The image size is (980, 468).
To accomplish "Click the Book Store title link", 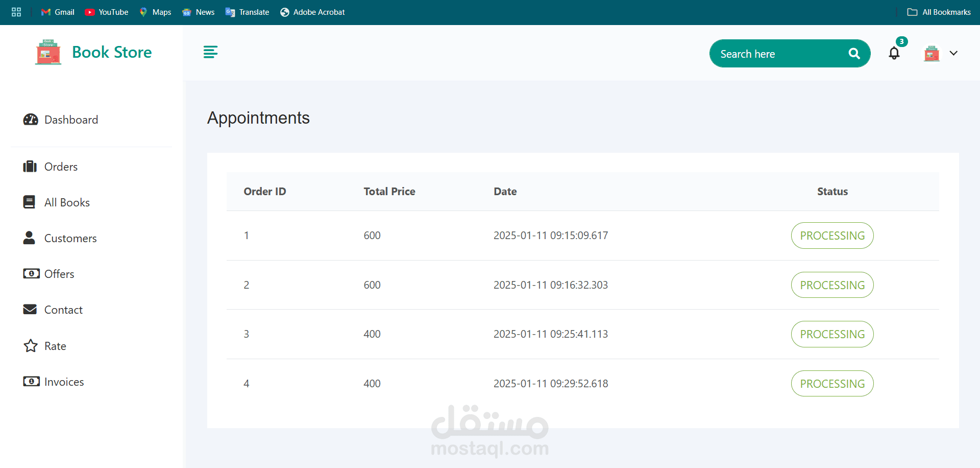I will [x=112, y=52].
